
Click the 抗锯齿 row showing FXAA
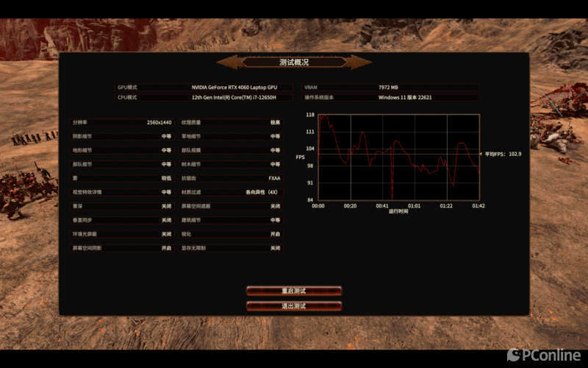click(231, 178)
